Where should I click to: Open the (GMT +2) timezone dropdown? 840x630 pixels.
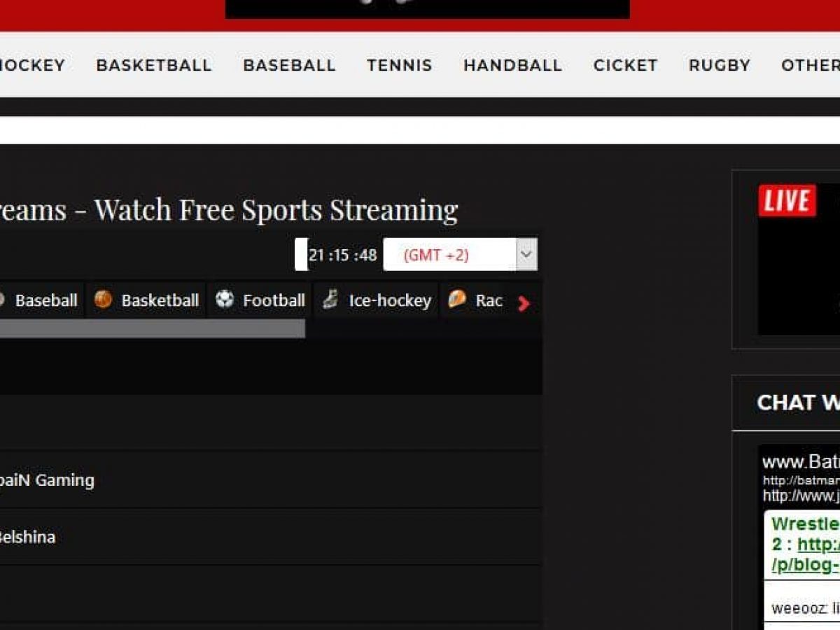click(x=449, y=255)
